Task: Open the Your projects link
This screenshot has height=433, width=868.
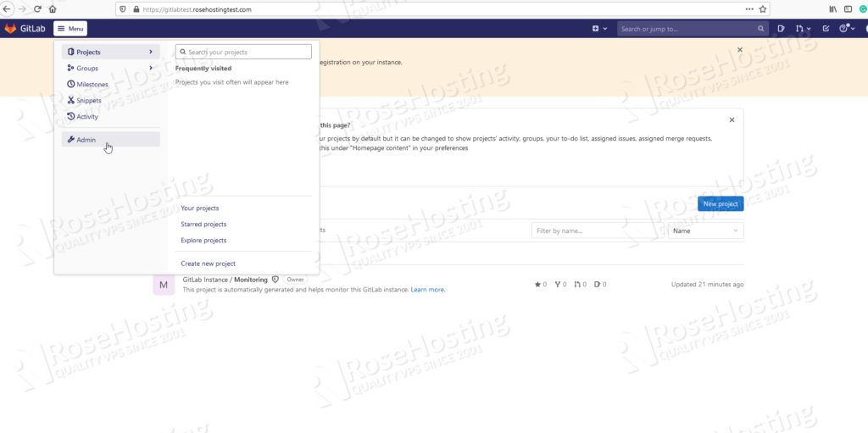Action: point(200,208)
